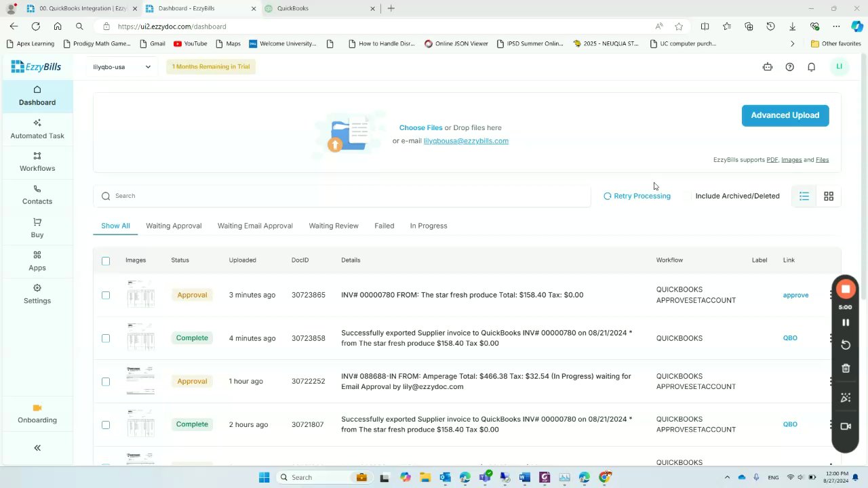This screenshot has height=488, width=868.
Task: Switch to the Waiting Review tab
Action: click(x=334, y=226)
